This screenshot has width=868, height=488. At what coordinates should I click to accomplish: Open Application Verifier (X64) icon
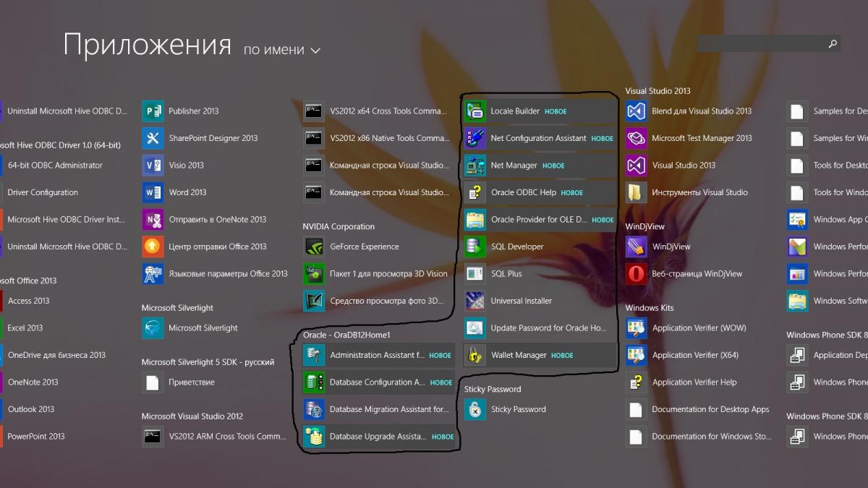click(636, 355)
